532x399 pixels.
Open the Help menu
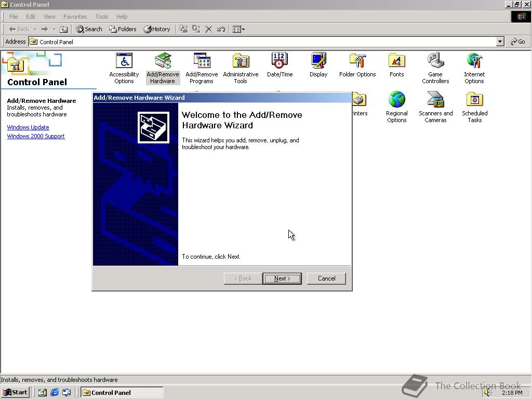(122, 17)
